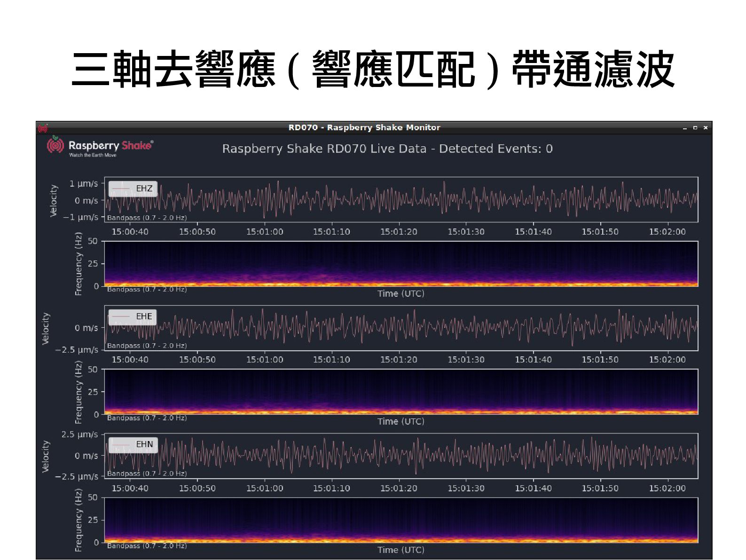The image size is (746, 560).
Task: Close the RD070 monitor window
Action: tap(705, 128)
